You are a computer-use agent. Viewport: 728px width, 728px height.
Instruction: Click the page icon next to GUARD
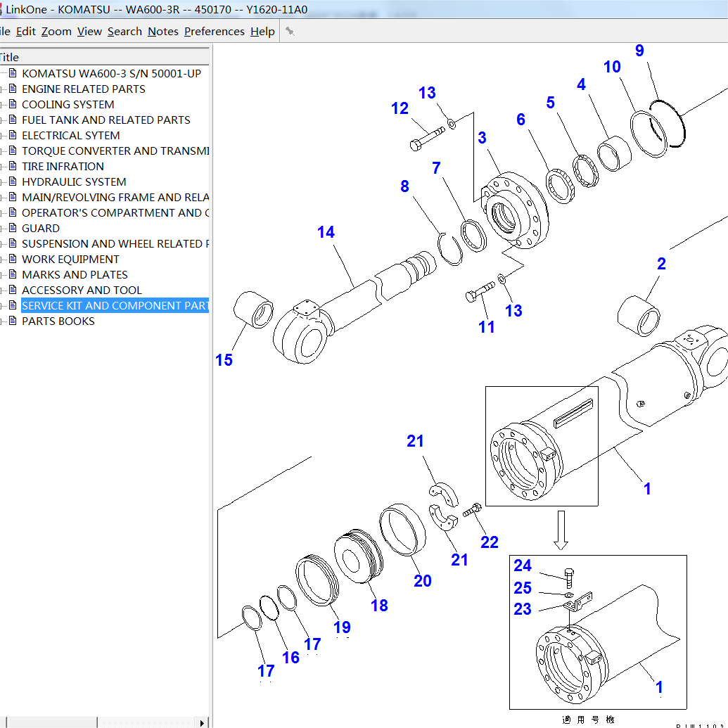[13, 229]
